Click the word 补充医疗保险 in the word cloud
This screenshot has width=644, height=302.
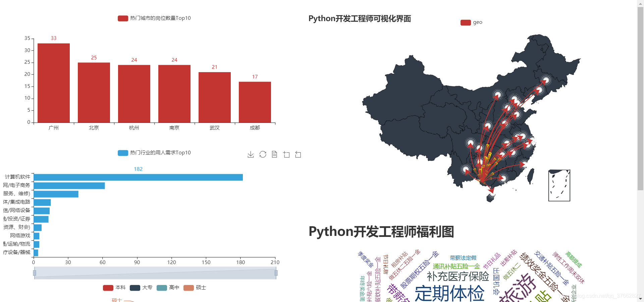tap(458, 276)
